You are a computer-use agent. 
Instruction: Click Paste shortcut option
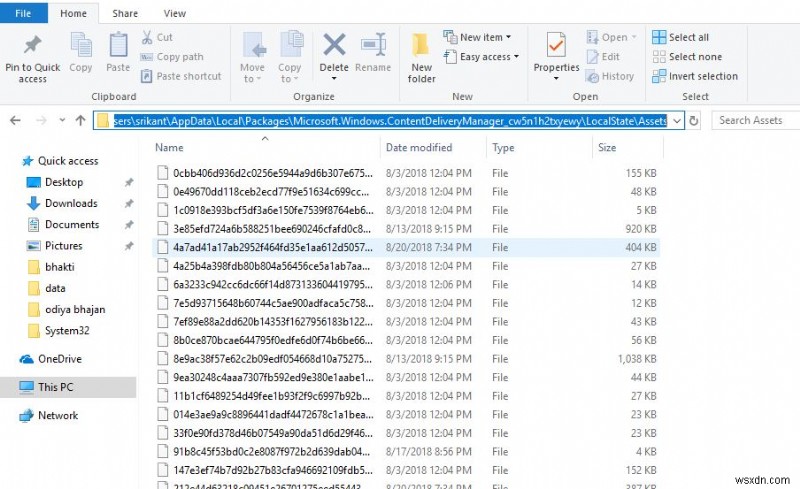point(182,76)
